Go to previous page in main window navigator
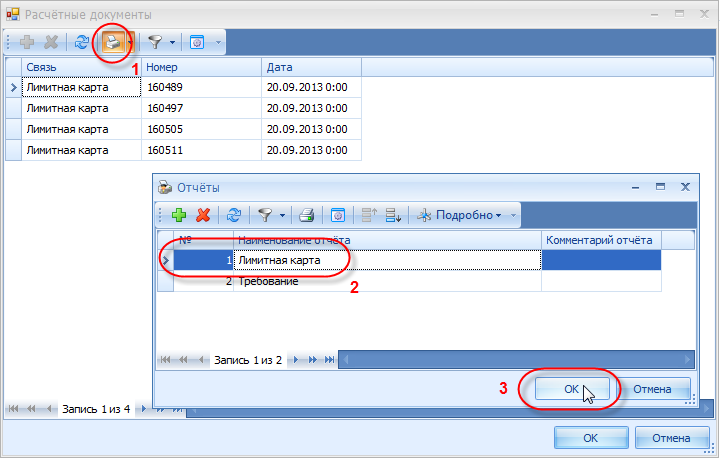The height and width of the screenshot is (459, 720). (31, 409)
